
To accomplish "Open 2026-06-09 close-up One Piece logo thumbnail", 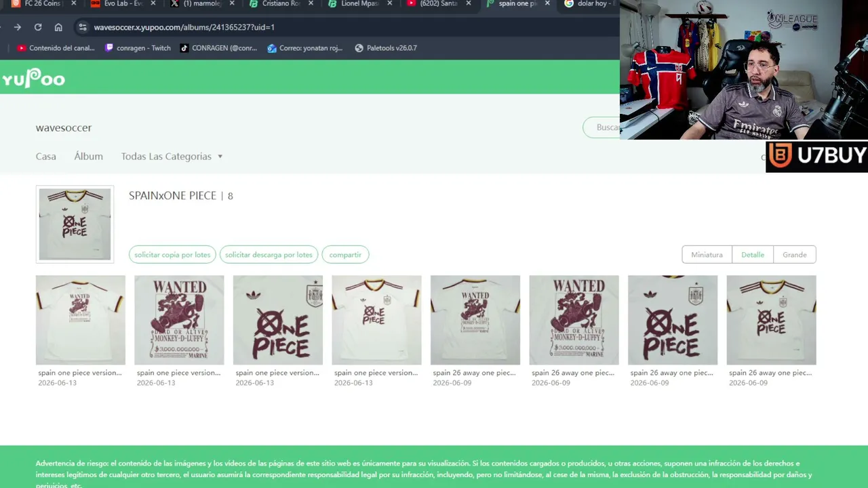I will pos(673,320).
